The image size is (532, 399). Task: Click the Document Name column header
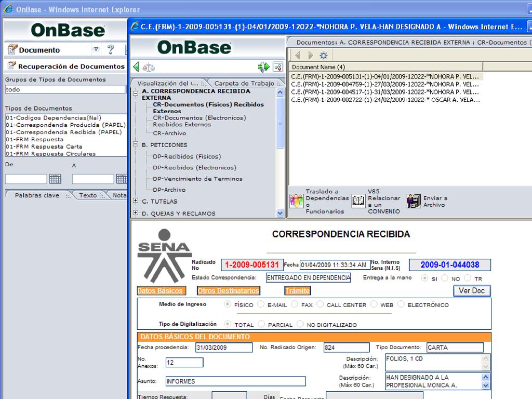pos(385,67)
